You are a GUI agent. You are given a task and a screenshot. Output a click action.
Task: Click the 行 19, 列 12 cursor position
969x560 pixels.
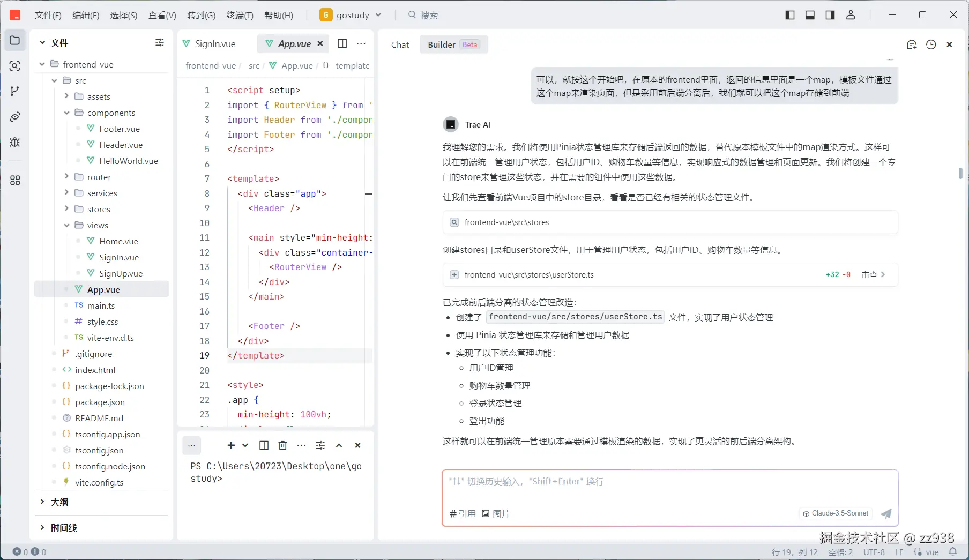[795, 552]
